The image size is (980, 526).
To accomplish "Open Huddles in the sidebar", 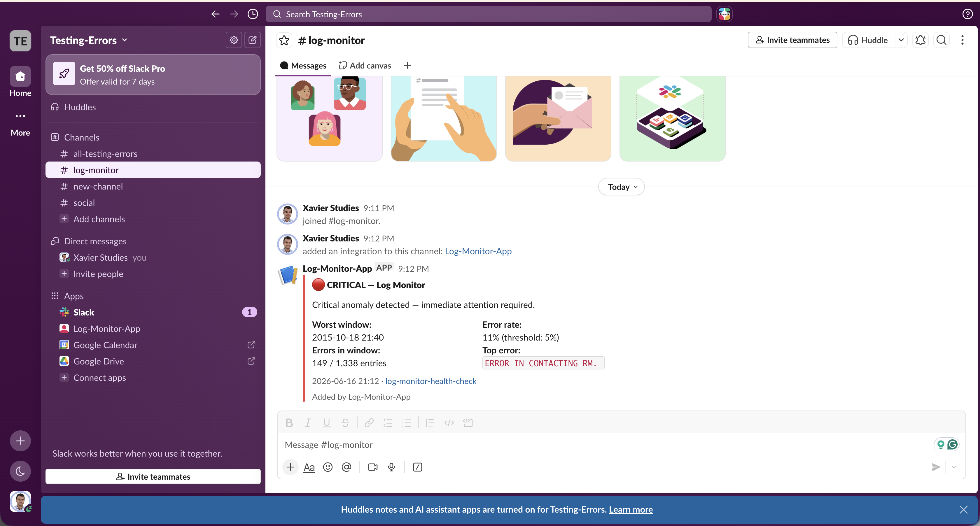I will coord(153,107).
